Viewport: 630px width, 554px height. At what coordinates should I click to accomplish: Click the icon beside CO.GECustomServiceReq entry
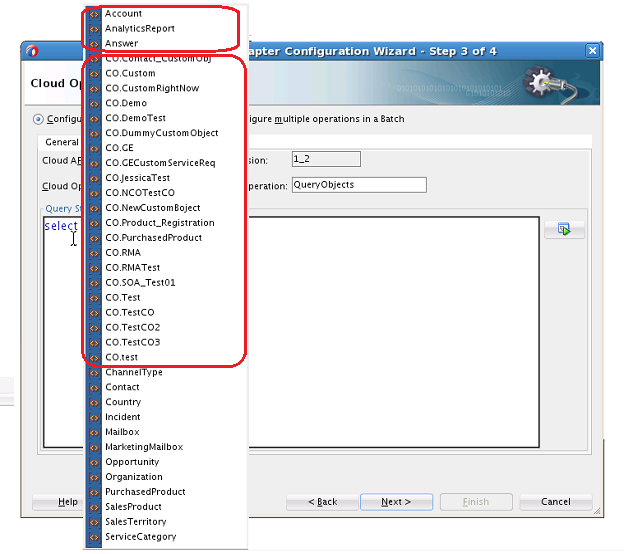(x=94, y=164)
